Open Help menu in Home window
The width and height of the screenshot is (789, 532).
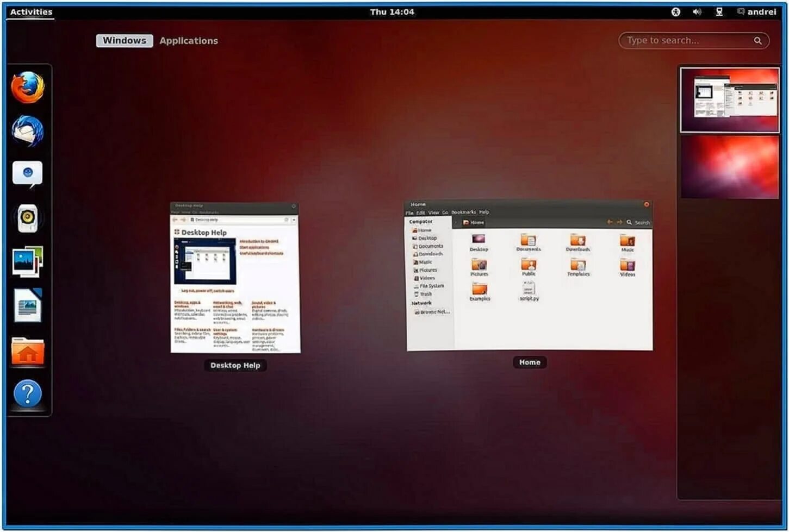[x=484, y=212]
